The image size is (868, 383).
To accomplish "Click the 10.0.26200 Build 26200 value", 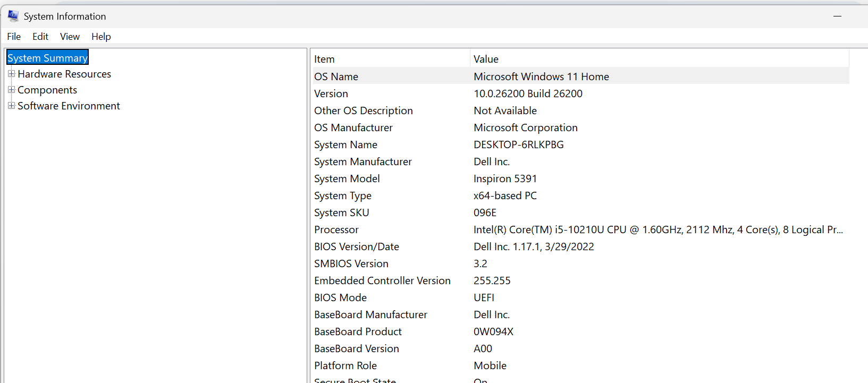I will click(x=528, y=93).
